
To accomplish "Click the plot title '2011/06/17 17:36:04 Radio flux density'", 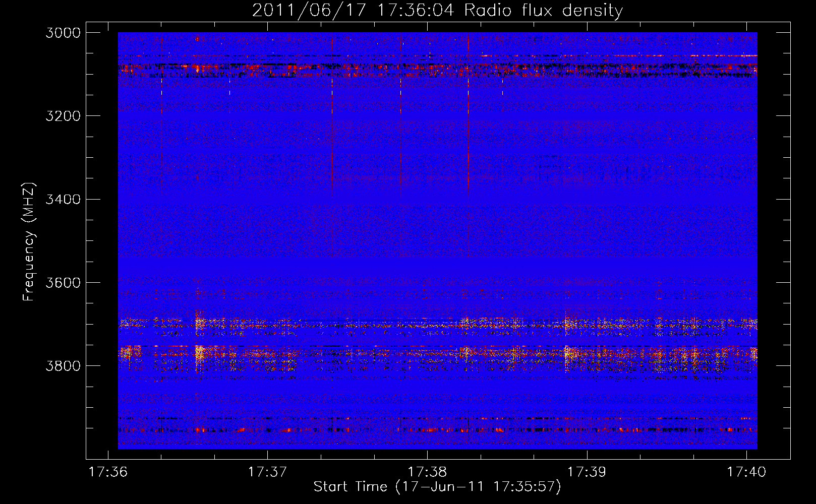I will click(437, 11).
